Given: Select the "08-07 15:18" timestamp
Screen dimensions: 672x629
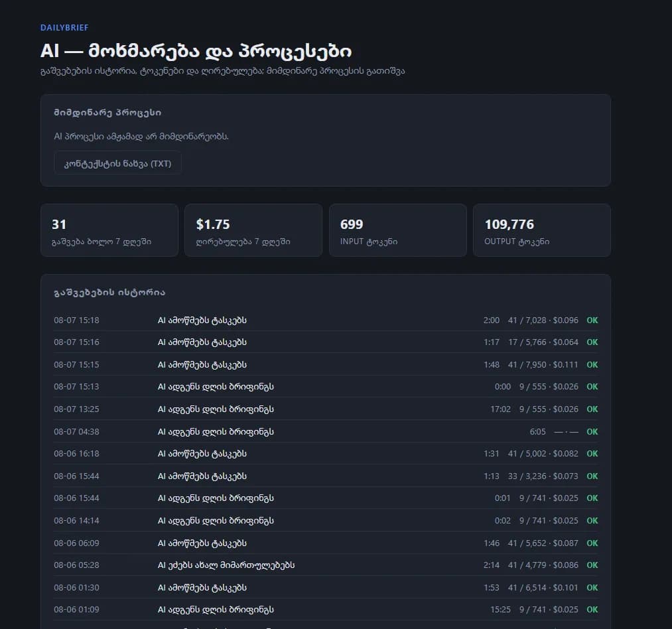Looking at the screenshot, I should (x=76, y=320).
